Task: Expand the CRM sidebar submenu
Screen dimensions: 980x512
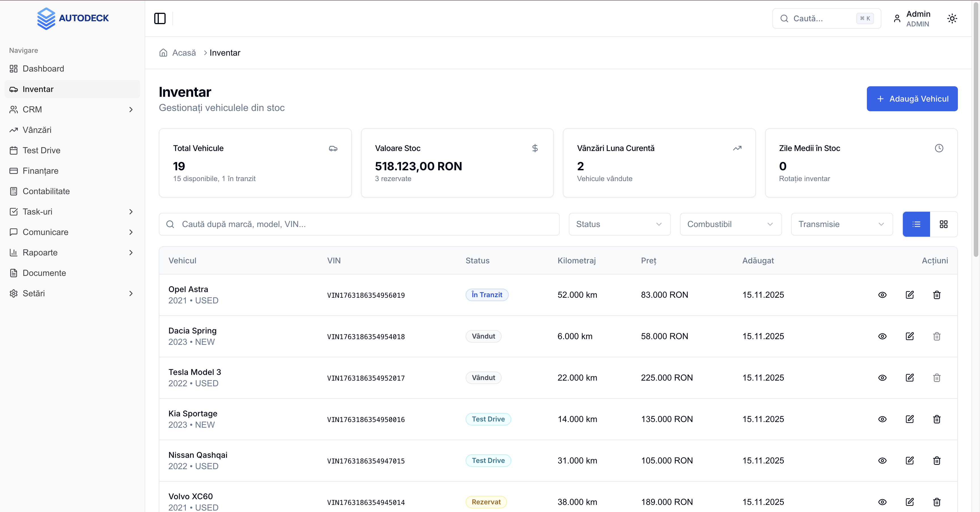Action: click(x=131, y=110)
